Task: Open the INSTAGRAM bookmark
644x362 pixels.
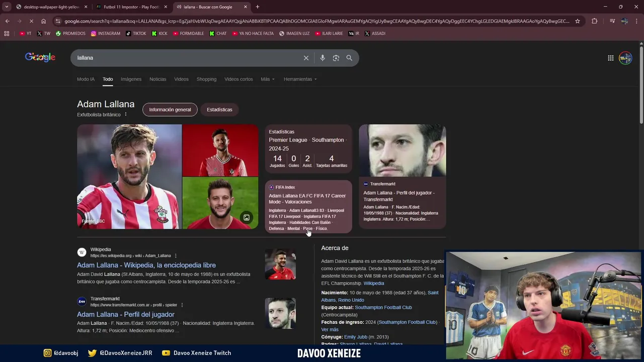Action: tap(106, 34)
